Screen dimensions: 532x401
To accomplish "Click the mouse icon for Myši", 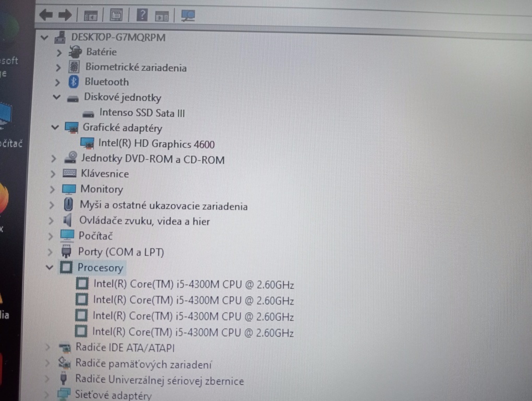I will (x=68, y=204).
